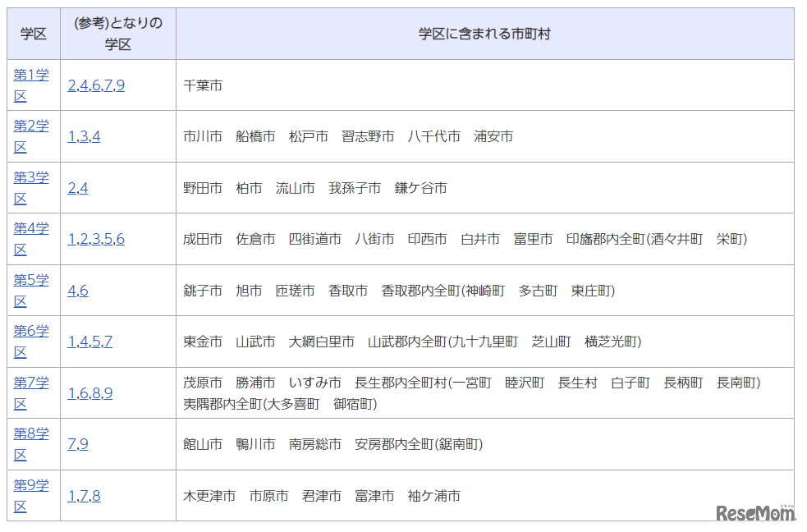
Task: Select the 学区 column header cell
Action: pos(32,32)
